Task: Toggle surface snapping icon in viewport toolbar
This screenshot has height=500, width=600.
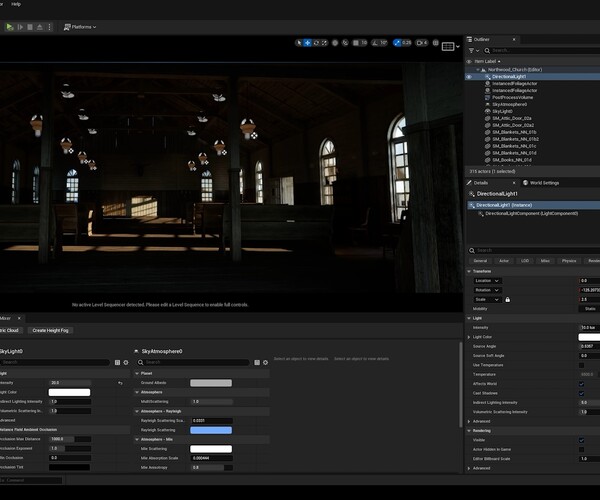Action: tap(345, 43)
